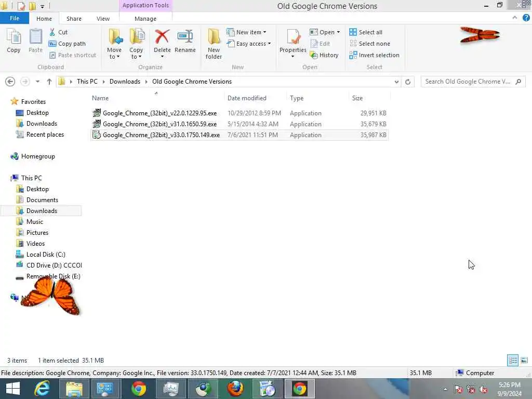Image resolution: width=532 pixels, height=399 pixels.
Task: Open the recent locations dropdown arrow
Action: 37,82
